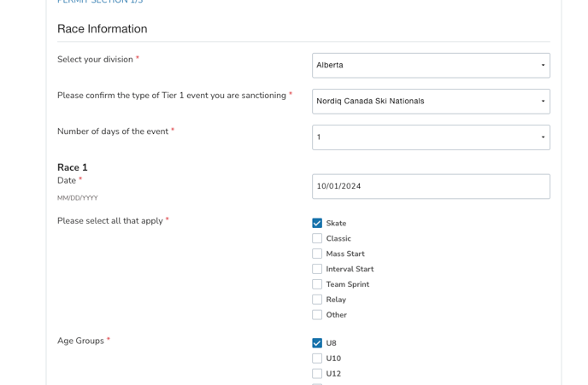Click the Race 1 date input field
The image size is (588, 385).
(x=430, y=187)
